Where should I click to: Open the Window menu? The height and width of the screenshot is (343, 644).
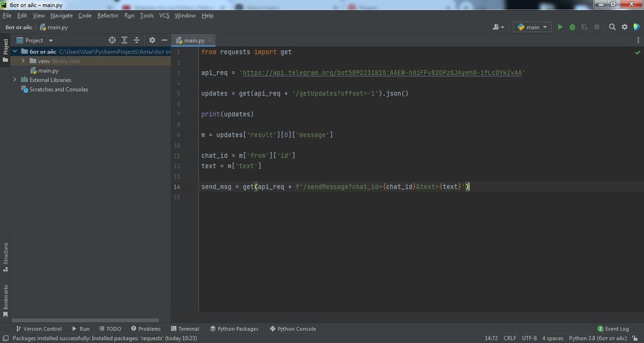coord(185,16)
